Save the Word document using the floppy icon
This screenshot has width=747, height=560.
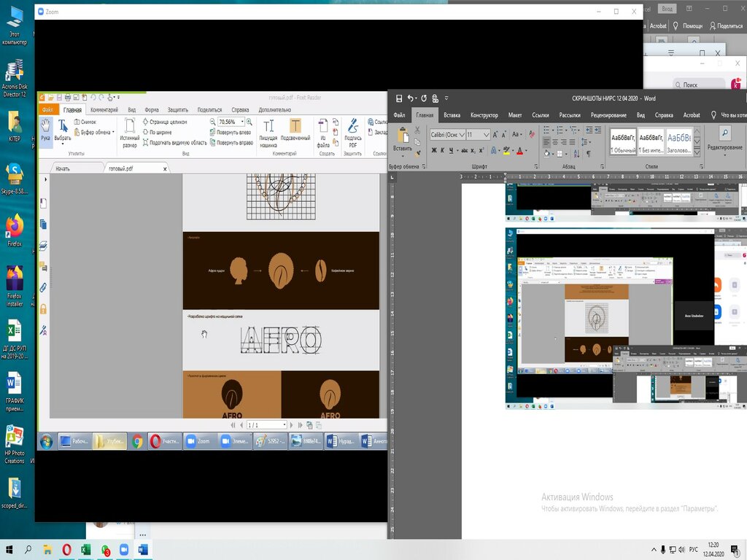coord(399,98)
